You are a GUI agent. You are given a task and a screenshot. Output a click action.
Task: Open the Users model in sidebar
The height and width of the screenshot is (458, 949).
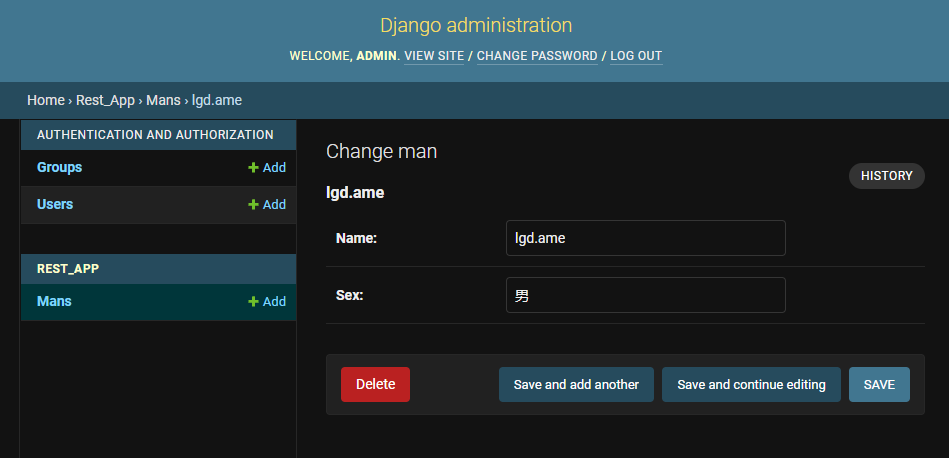[55, 205]
